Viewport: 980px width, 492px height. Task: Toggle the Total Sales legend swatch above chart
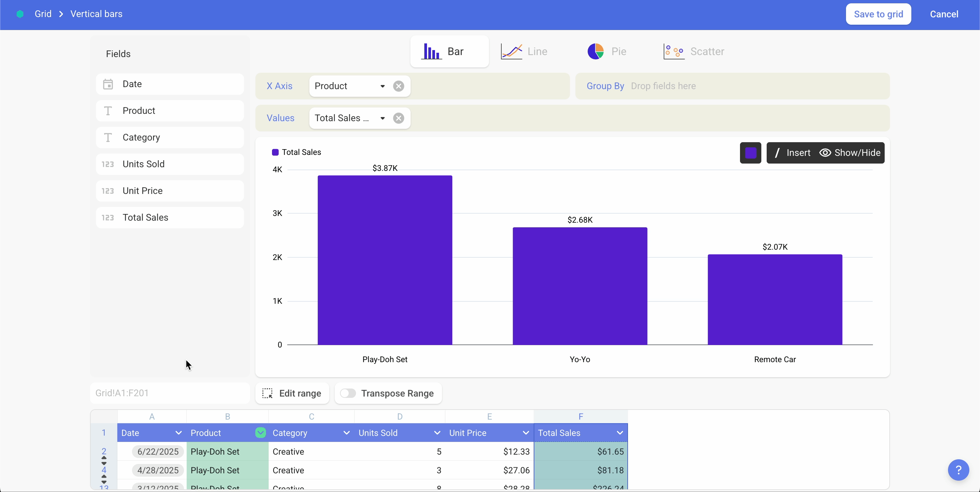[275, 152]
